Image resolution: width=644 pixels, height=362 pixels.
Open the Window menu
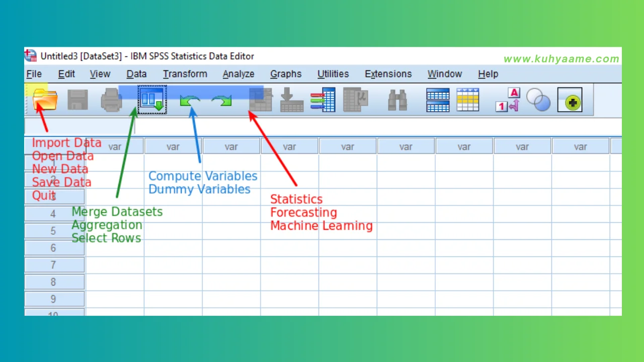(x=445, y=74)
